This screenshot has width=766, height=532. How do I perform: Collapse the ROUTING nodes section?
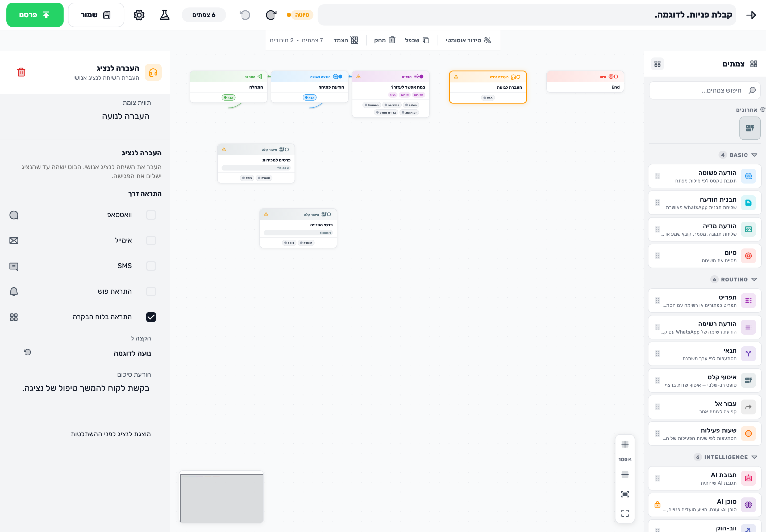754,280
